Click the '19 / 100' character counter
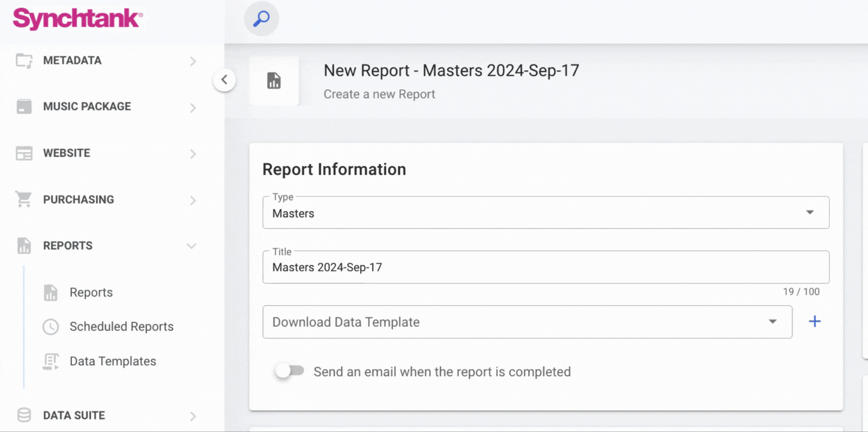Viewport: 868px width, 432px height. coord(801,291)
